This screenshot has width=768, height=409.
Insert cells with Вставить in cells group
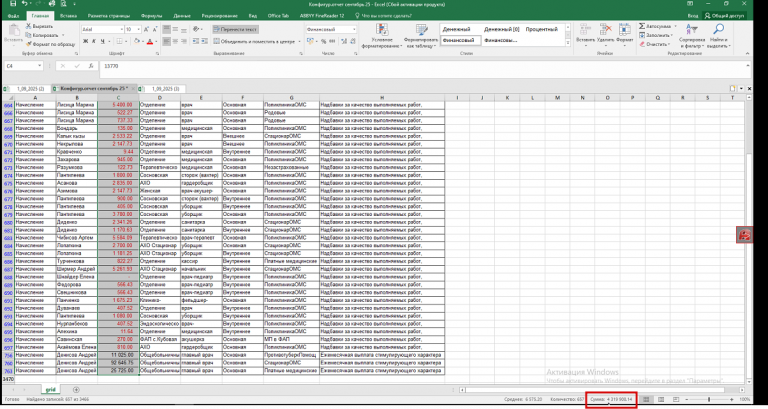(x=585, y=36)
